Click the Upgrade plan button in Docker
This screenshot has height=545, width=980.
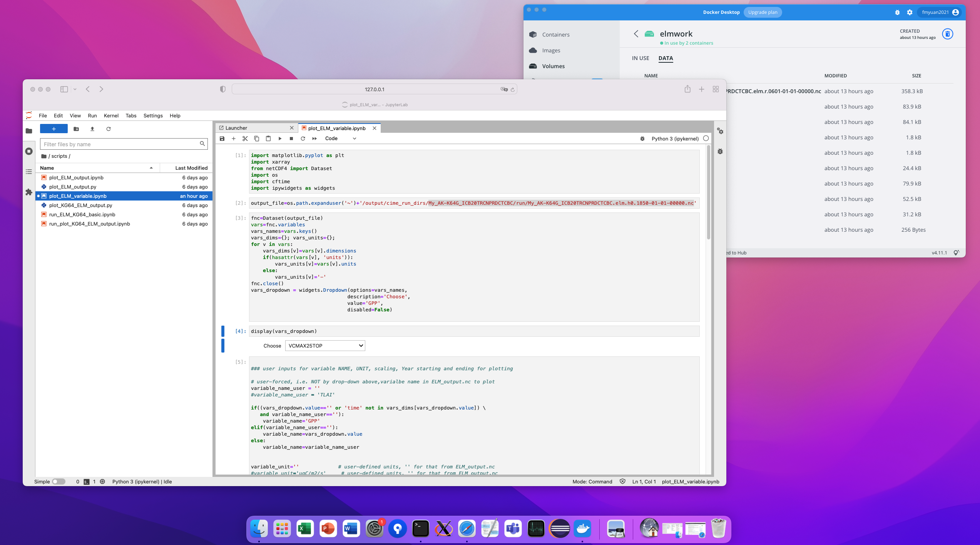763,12
